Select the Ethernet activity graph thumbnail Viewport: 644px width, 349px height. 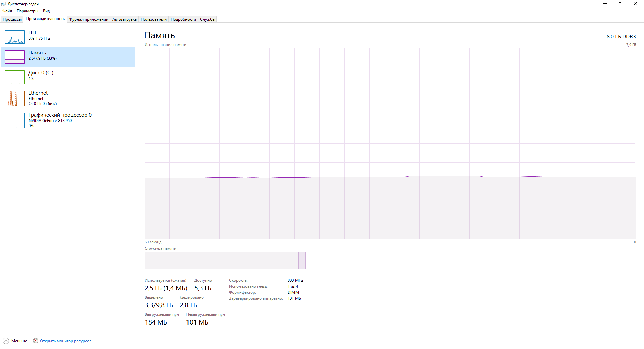click(15, 98)
